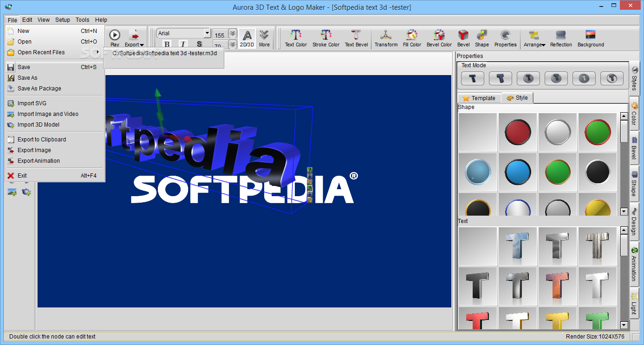Expand the Open Recent Files submenu
The height and width of the screenshot is (345, 644).
[55, 52]
